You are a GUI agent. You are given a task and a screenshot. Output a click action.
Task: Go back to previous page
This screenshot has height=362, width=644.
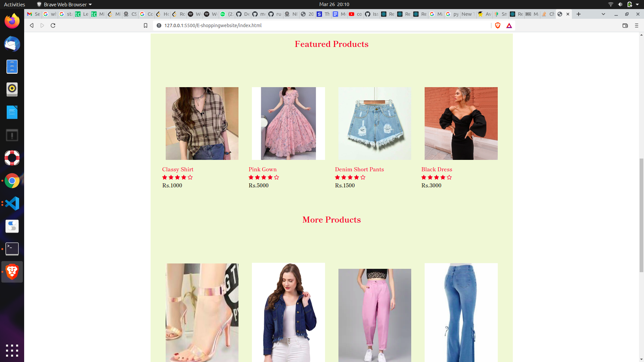(32, 25)
